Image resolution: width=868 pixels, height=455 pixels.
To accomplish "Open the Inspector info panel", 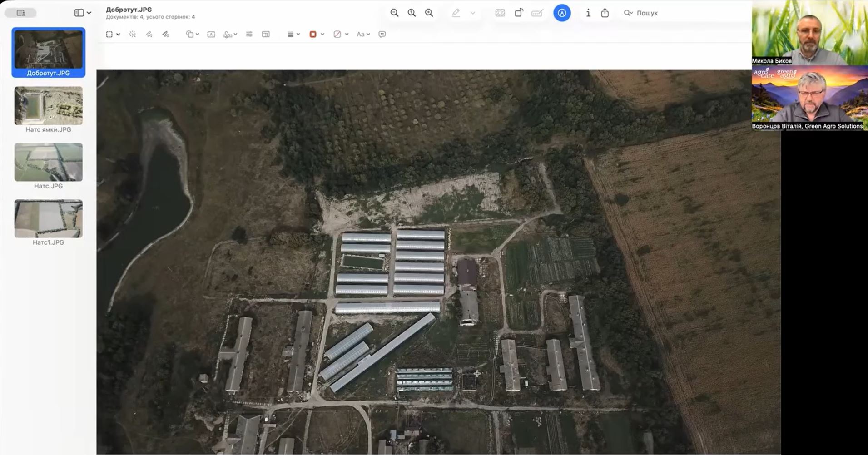I will (588, 13).
